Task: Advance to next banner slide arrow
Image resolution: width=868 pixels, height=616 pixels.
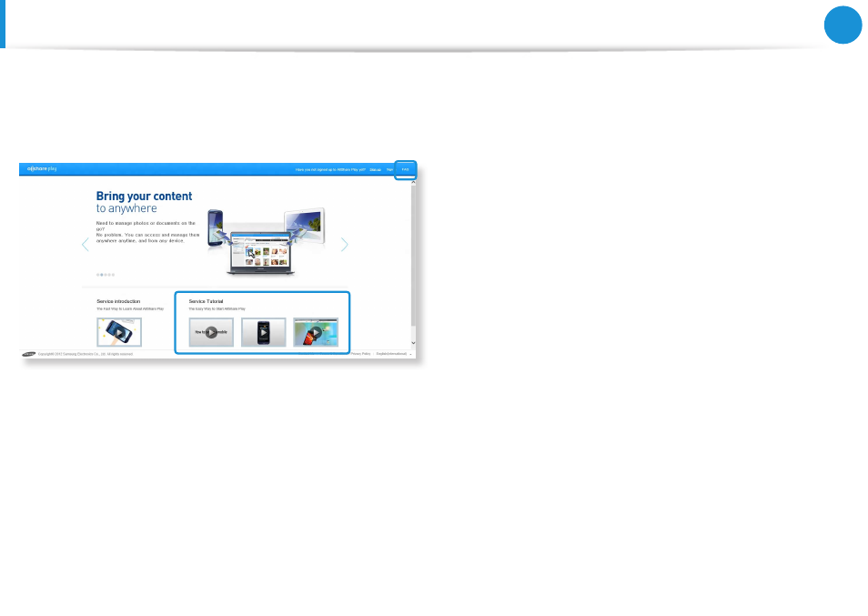Action: click(344, 244)
